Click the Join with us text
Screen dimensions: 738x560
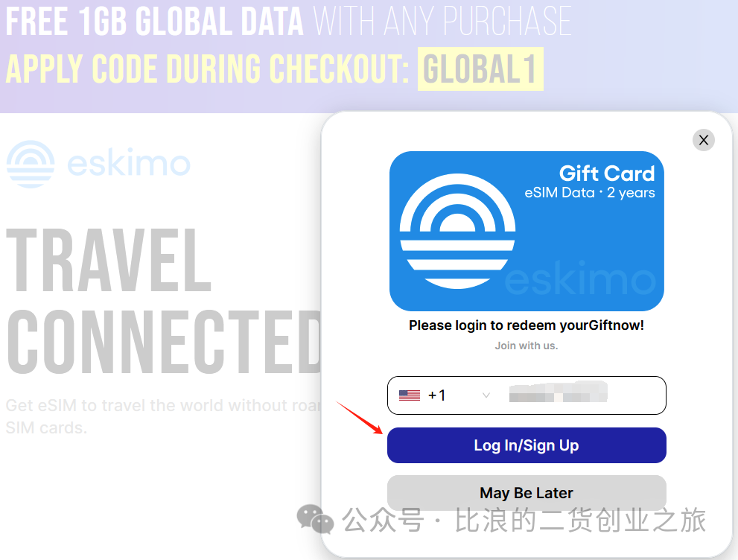(x=527, y=346)
